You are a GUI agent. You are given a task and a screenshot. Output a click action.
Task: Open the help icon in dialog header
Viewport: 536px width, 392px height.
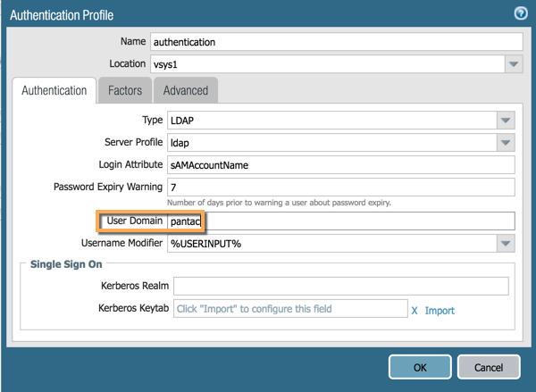[520, 13]
